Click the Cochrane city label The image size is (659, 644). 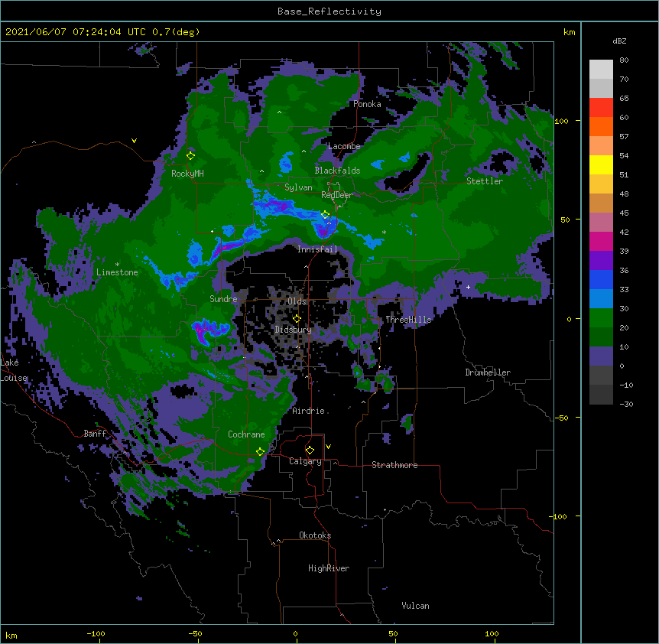point(246,434)
